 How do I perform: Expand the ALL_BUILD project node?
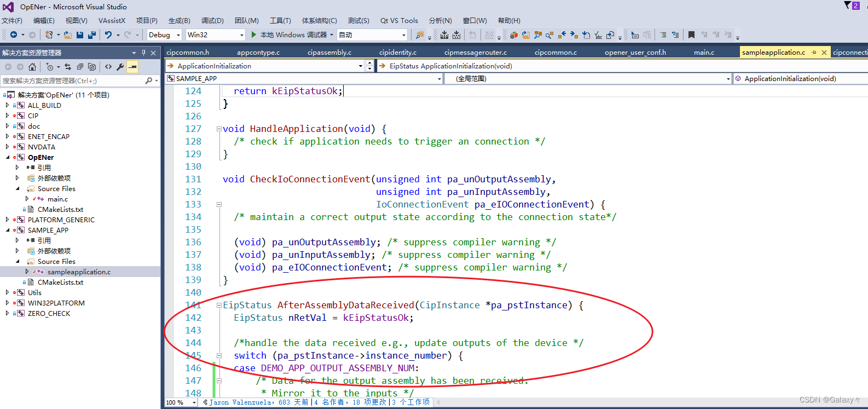click(7, 105)
